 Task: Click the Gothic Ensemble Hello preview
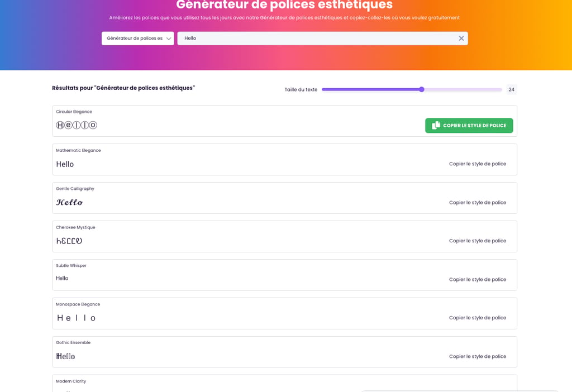[66, 356]
